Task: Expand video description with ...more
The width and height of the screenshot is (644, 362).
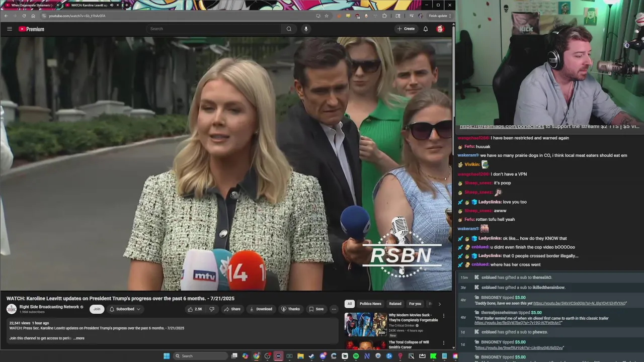Action: tap(79, 338)
